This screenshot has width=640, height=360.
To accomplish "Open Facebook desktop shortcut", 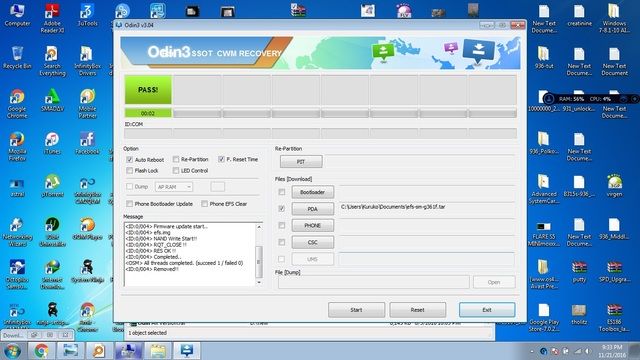I will (x=87, y=143).
